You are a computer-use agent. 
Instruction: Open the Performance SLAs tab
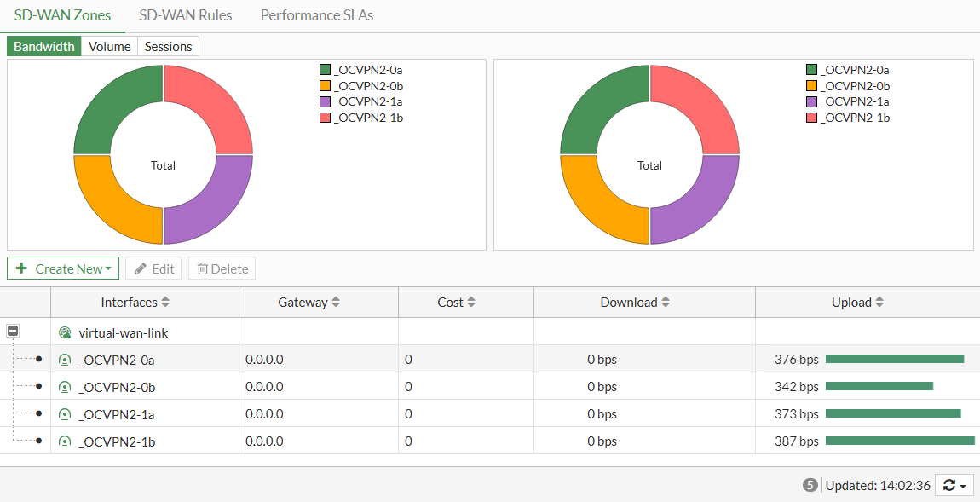click(316, 15)
